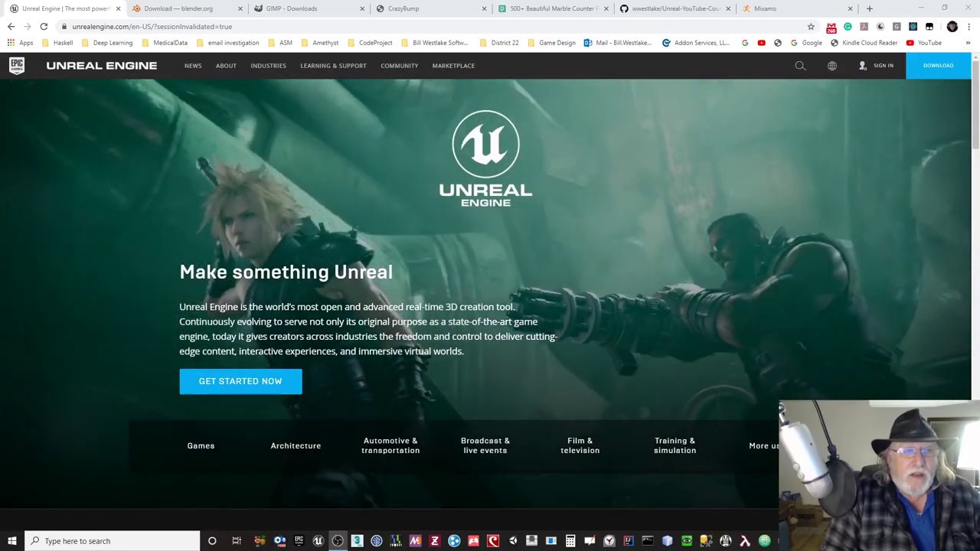The width and height of the screenshot is (980, 551).
Task: Switch to the wwestlake GitHub tab
Action: point(674,8)
